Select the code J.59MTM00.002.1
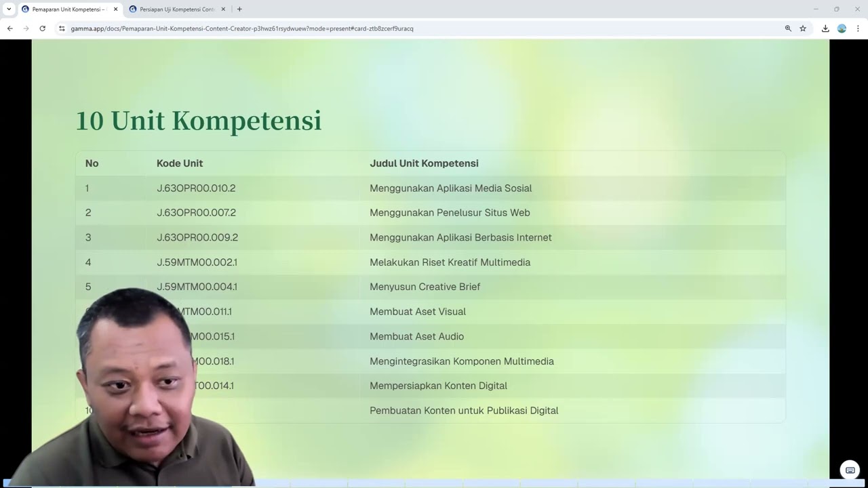 (197, 262)
